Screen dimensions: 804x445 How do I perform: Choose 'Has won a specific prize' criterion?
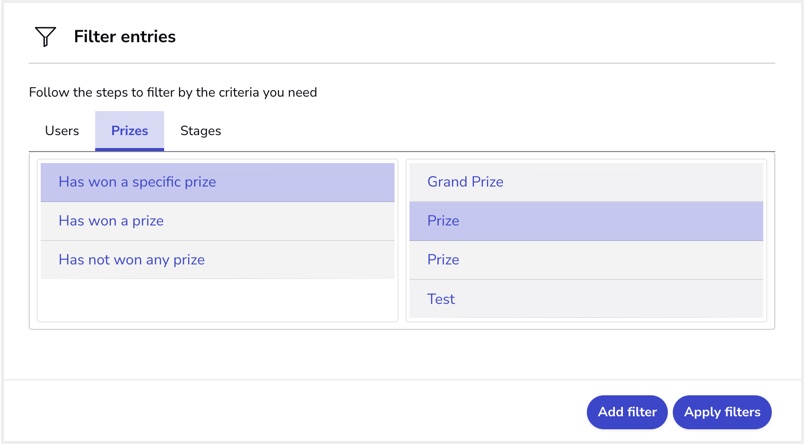click(217, 182)
